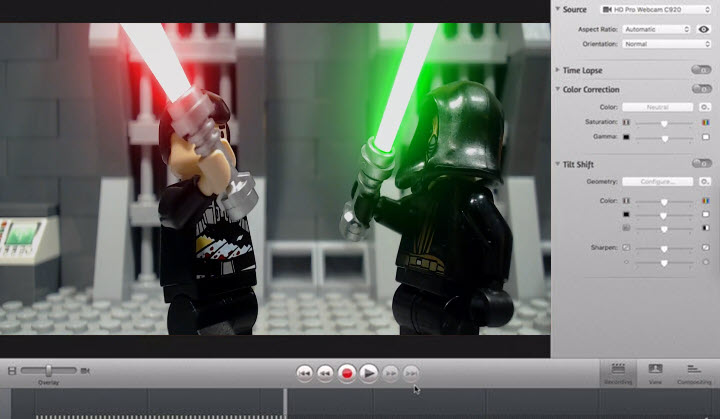The width and height of the screenshot is (720, 419).
Task: Enable the Color Correction switch
Action: coord(702,89)
